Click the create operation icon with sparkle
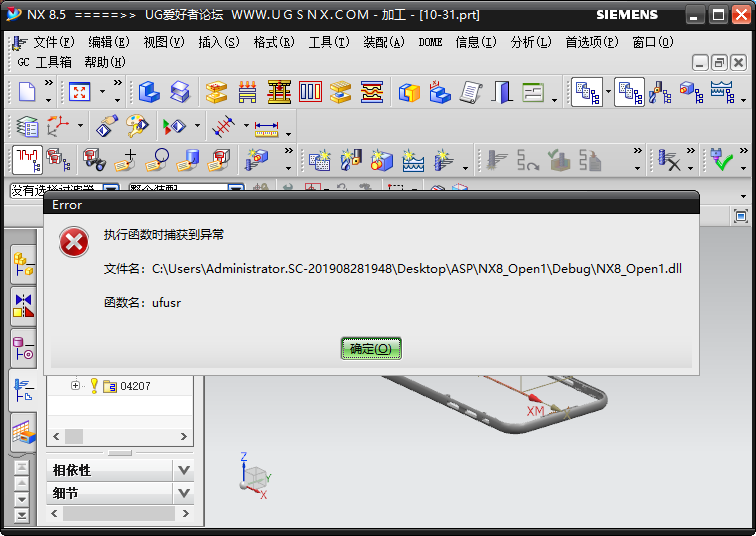 (444, 160)
